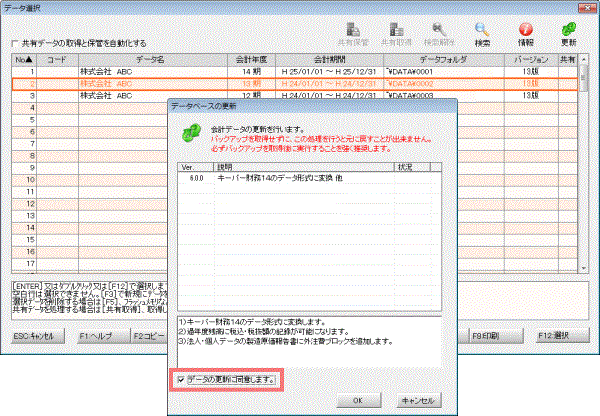
Task: Select highlighted row 2 株式会社 ABC
Action: (295, 84)
